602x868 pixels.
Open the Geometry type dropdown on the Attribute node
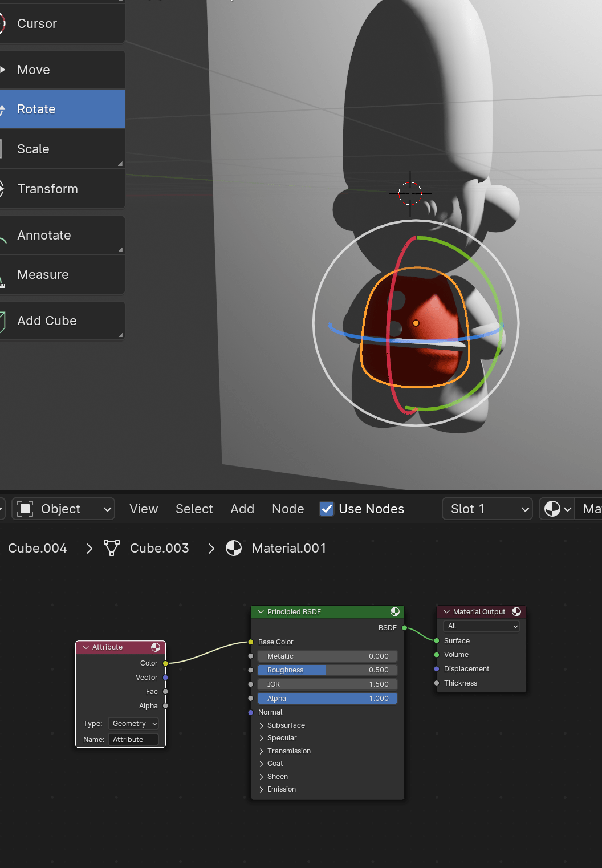(133, 723)
